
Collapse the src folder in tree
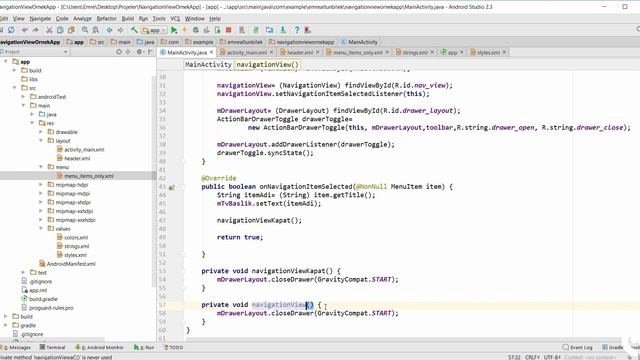15,88
